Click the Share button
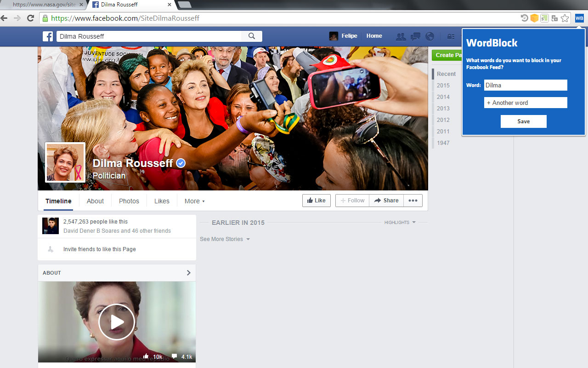Image resolution: width=588 pixels, height=368 pixels. [x=386, y=201]
